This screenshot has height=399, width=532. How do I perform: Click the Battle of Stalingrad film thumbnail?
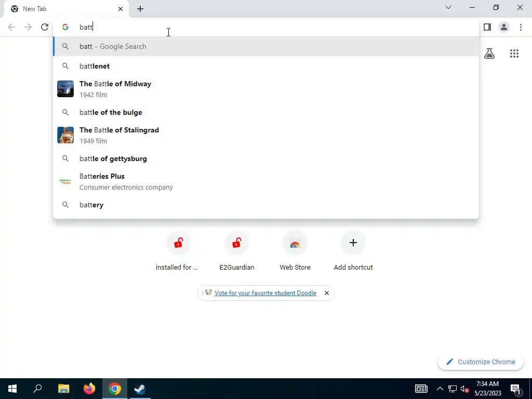click(x=65, y=135)
